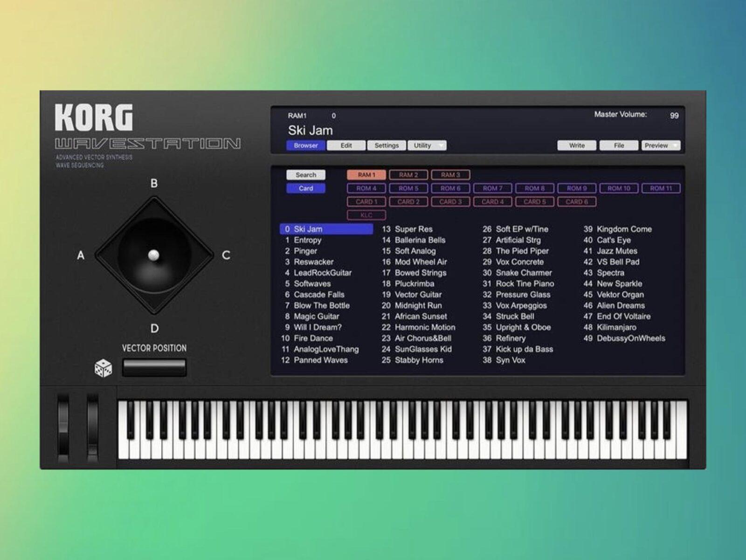Click the Wavestation logo text

[147, 144]
